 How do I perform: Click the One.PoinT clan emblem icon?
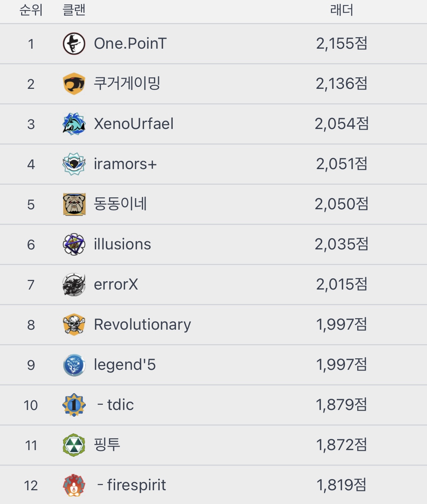(74, 44)
